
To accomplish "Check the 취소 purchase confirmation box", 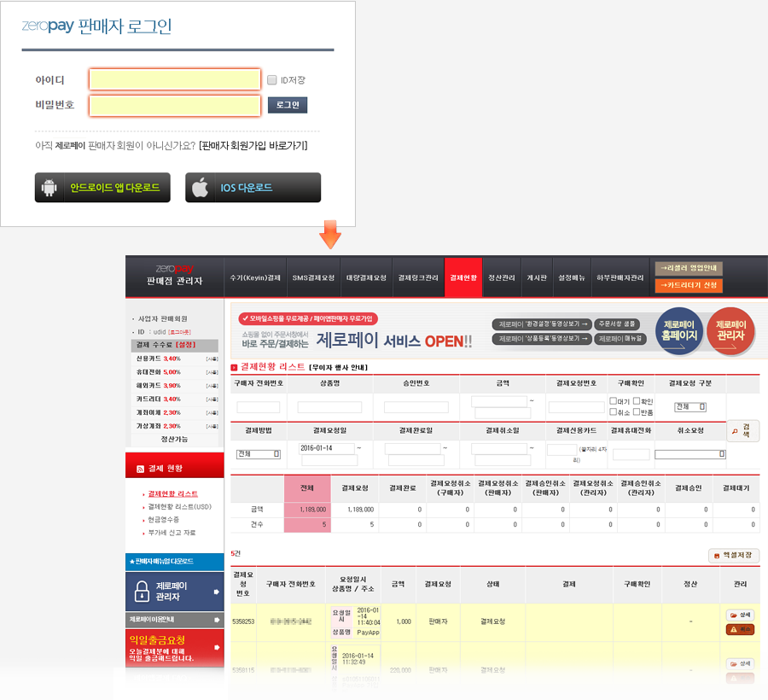I will tap(613, 411).
